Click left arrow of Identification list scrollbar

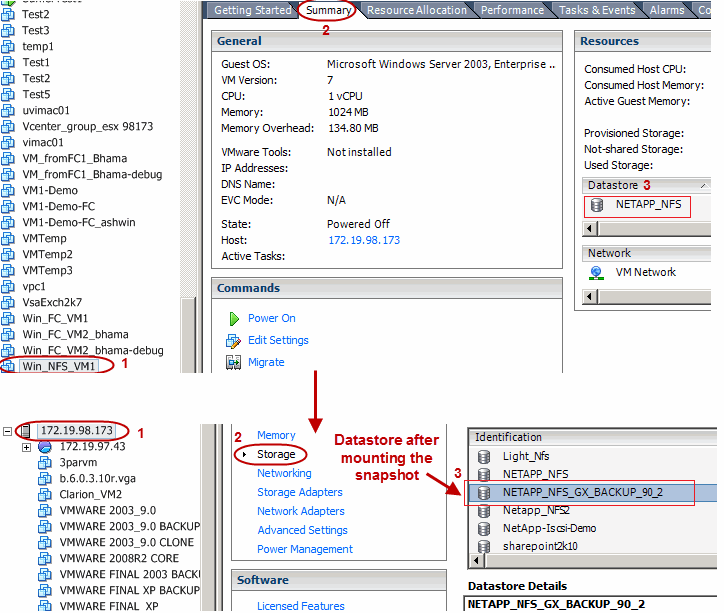477,561
